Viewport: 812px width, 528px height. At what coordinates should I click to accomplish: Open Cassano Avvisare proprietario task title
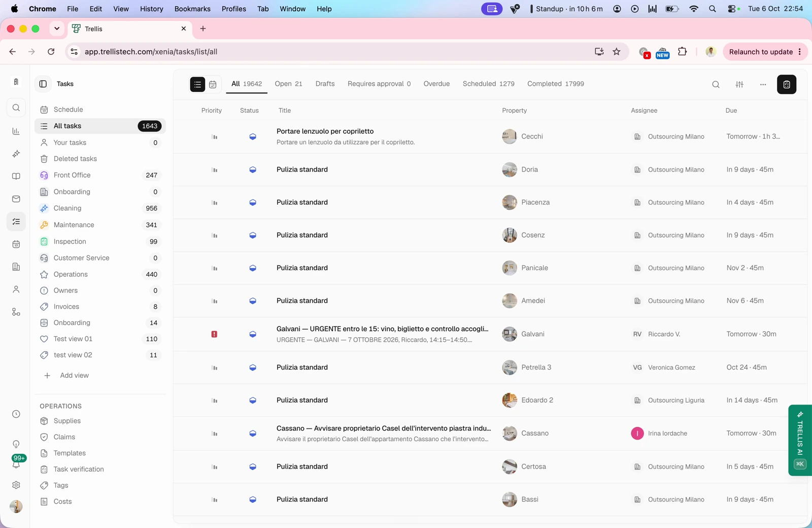click(384, 428)
